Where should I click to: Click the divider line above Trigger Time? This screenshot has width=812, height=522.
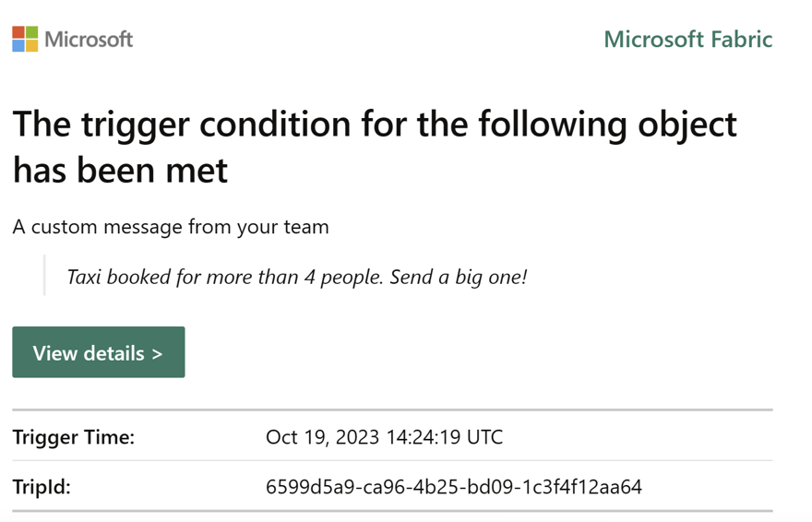tap(392, 409)
